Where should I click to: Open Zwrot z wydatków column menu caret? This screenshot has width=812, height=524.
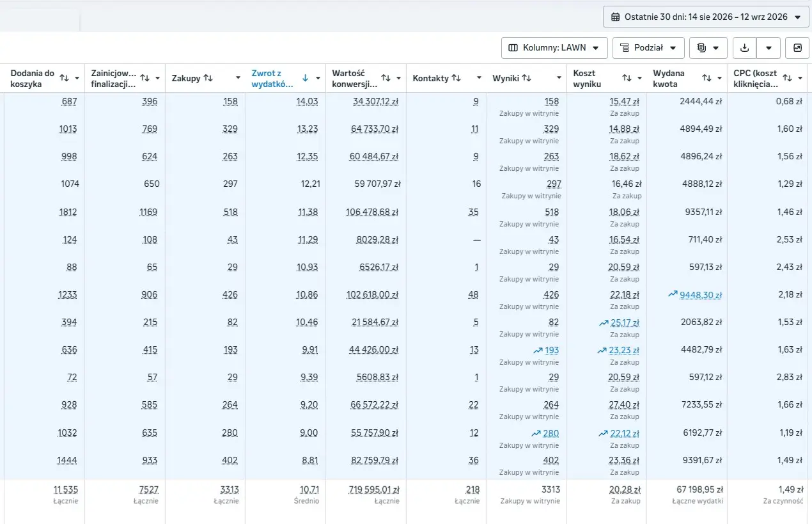point(318,78)
